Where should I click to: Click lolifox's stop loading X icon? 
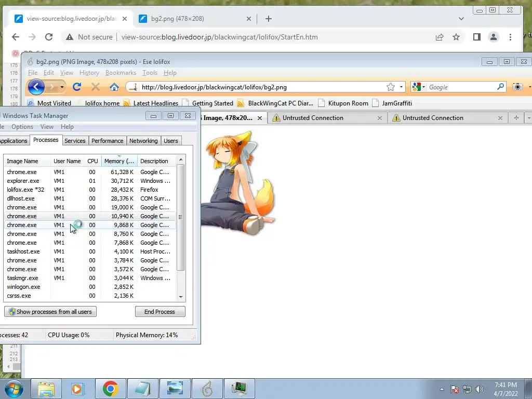coord(96,87)
